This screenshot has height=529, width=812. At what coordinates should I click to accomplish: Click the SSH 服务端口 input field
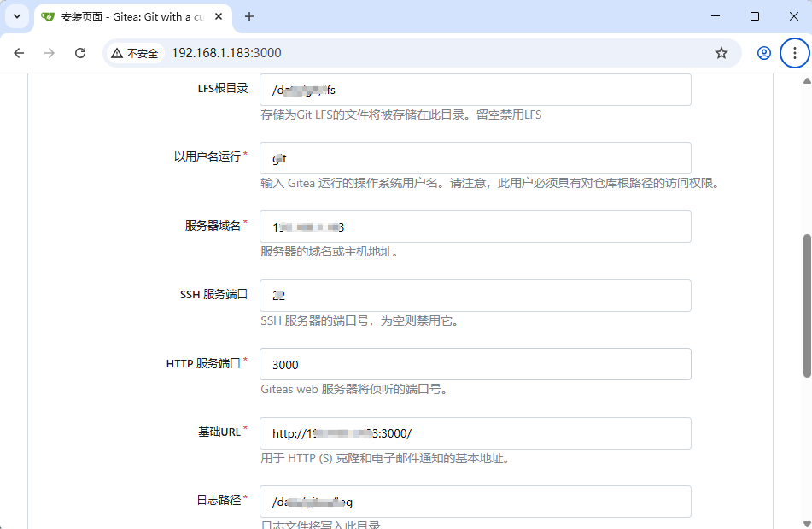tap(476, 296)
